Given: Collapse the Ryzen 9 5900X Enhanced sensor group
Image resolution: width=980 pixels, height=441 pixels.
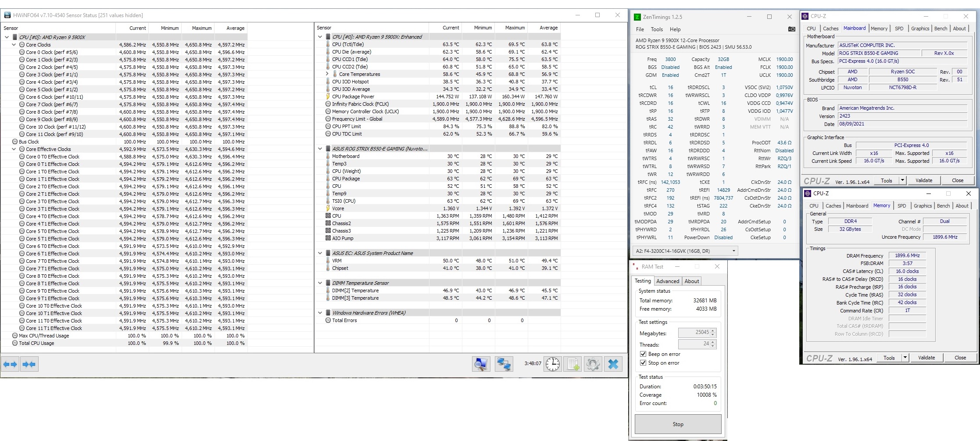Looking at the screenshot, I should point(320,37).
